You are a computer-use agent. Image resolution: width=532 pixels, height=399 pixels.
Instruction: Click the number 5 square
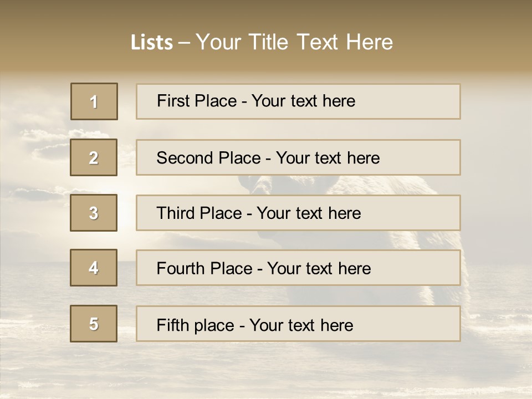click(94, 324)
